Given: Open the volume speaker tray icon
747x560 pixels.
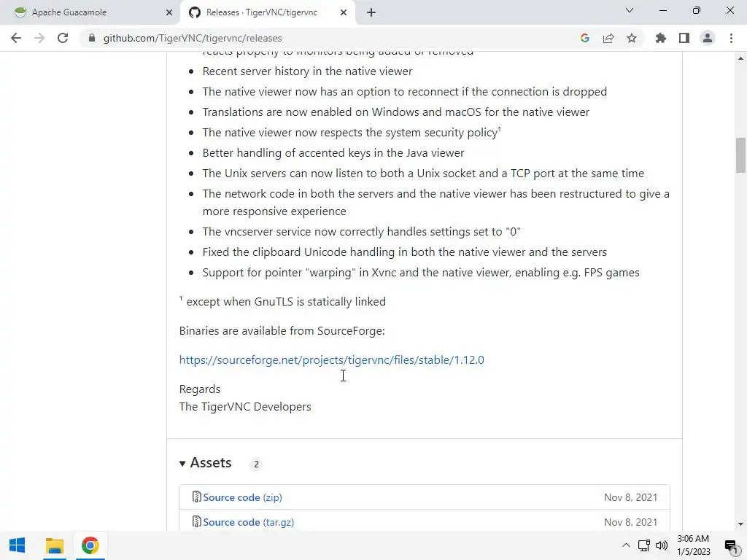Looking at the screenshot, I should pos(662,545).
